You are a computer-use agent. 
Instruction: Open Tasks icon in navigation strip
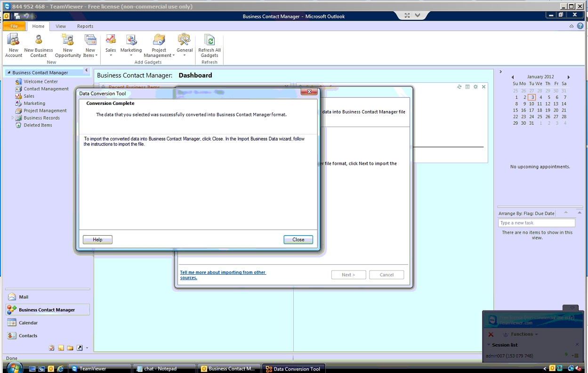(52, 348)
